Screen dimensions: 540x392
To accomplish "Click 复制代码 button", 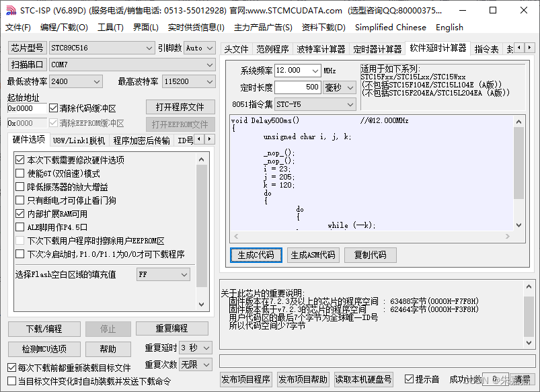I will tap(371, 255).
